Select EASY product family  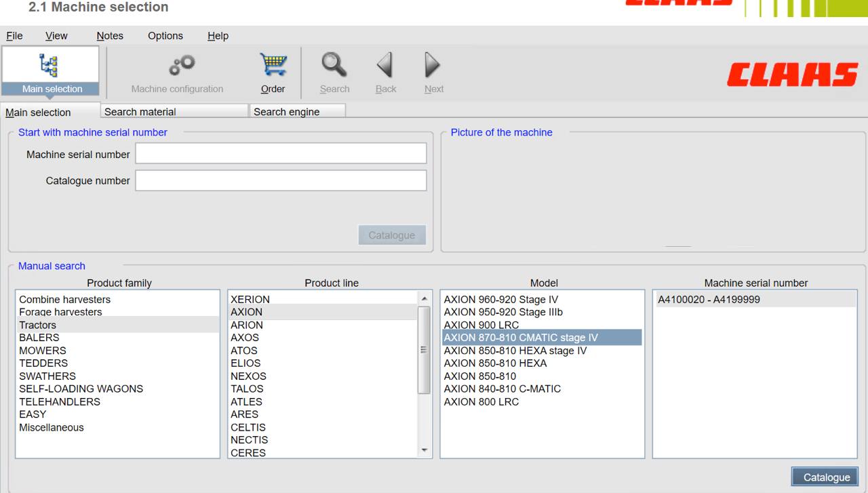(x=117, y=414)
